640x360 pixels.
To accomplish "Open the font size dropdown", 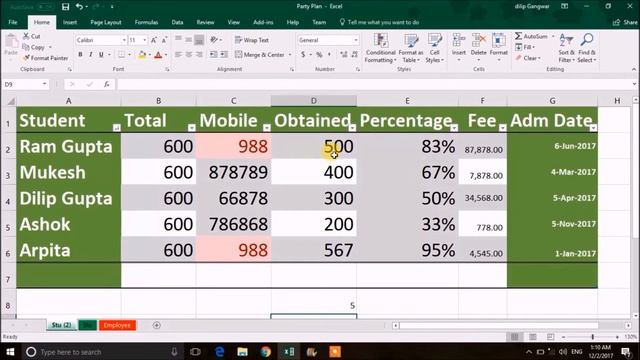I will 144,40.
